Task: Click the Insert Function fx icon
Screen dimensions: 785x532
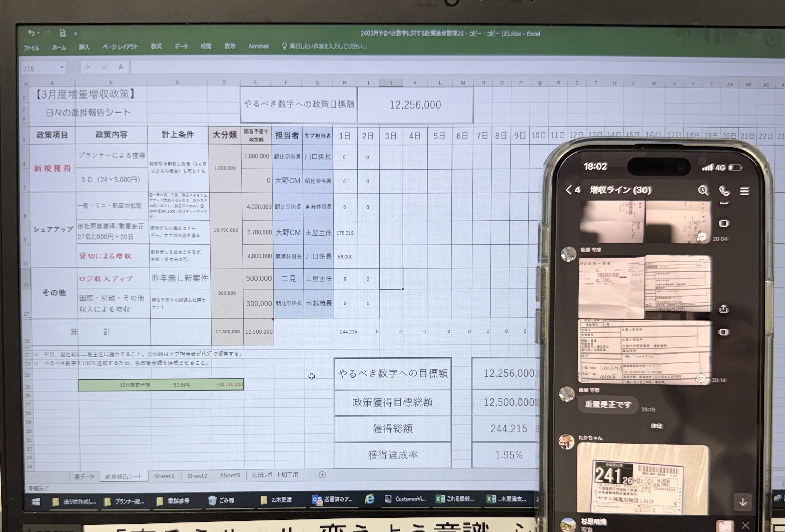Action: 121,67
